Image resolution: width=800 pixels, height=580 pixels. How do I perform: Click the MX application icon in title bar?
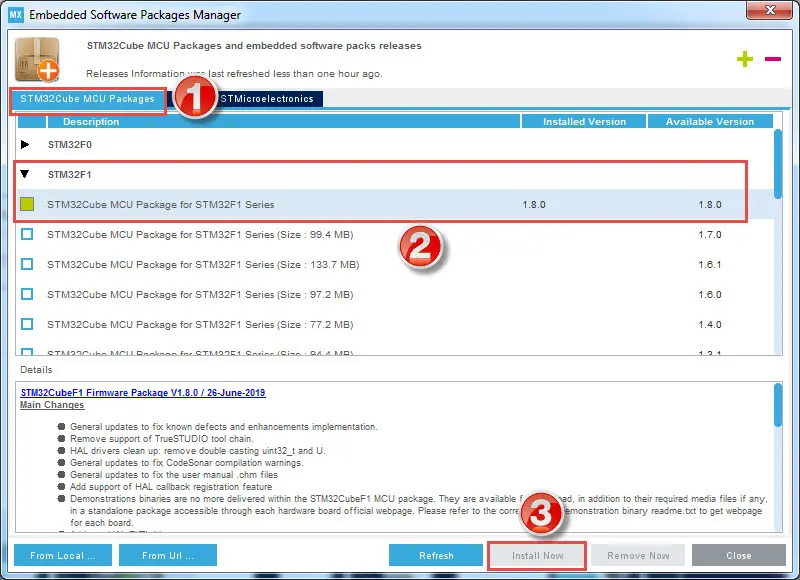coord(14,14)
